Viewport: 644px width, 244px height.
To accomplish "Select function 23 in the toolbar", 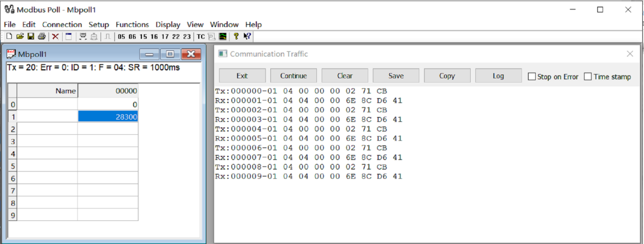I will (x=187, y=37).
